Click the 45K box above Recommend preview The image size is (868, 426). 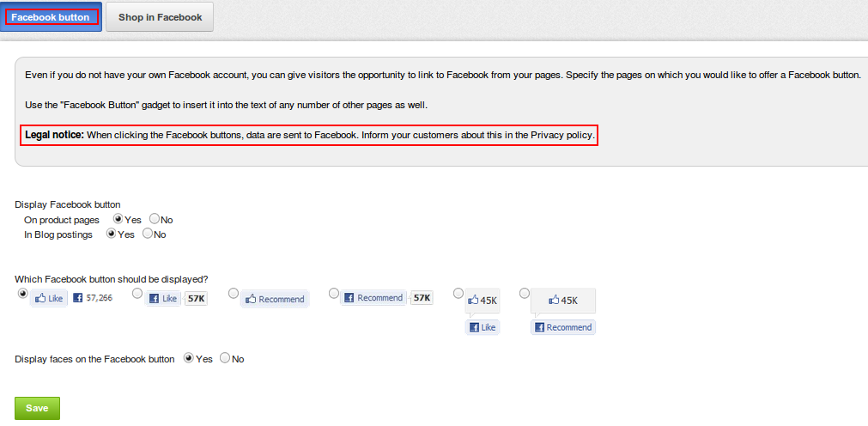tap(563, 301)
